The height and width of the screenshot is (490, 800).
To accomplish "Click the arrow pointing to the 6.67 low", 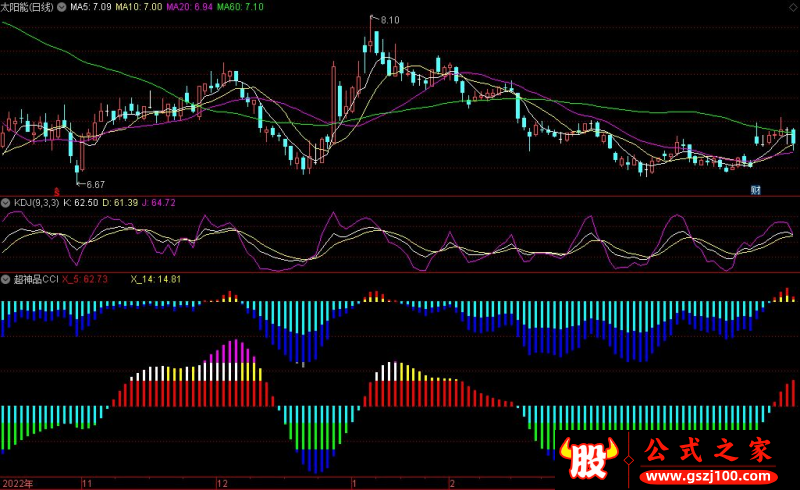I will 80,183.
